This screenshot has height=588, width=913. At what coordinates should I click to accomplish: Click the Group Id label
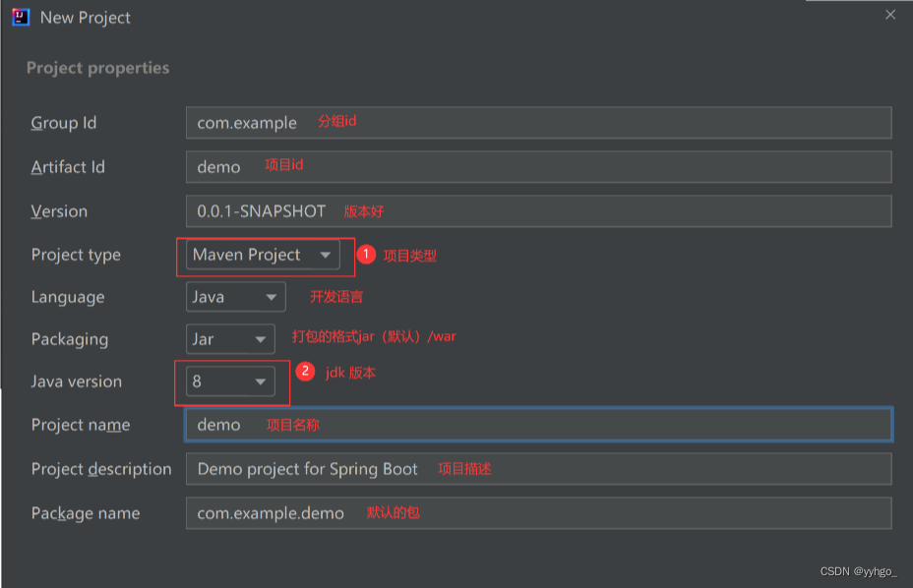64,123
